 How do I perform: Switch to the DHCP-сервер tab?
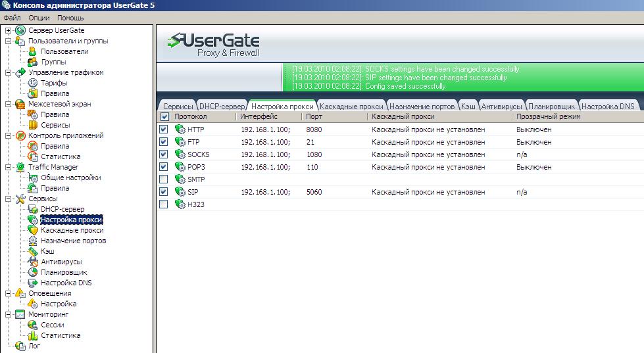click(x=222, y=106)
